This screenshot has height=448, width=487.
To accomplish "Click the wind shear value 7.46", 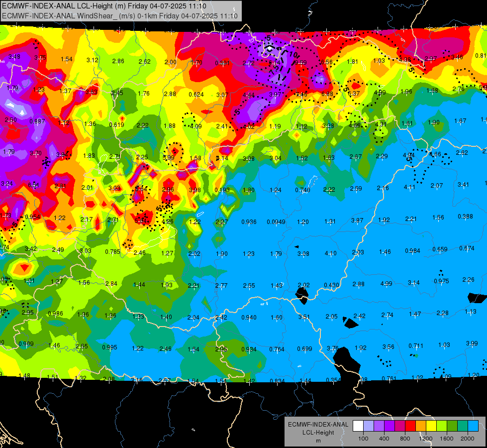I will 301,95.
